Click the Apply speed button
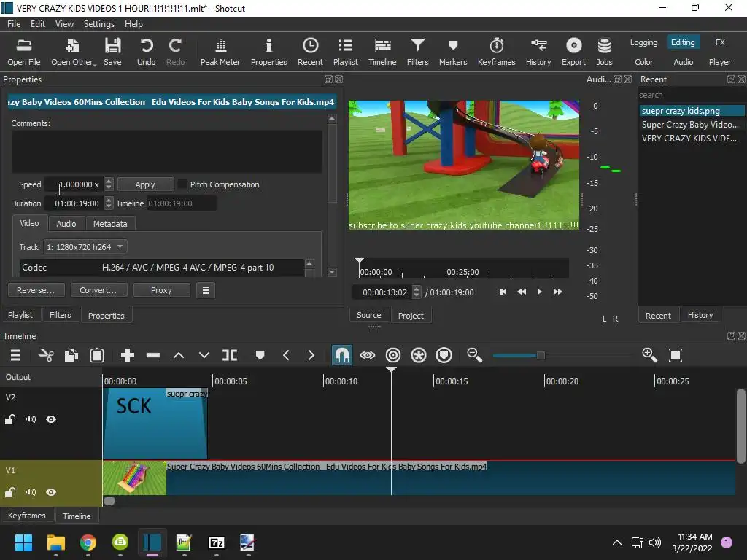 click(x=145, y=184)
